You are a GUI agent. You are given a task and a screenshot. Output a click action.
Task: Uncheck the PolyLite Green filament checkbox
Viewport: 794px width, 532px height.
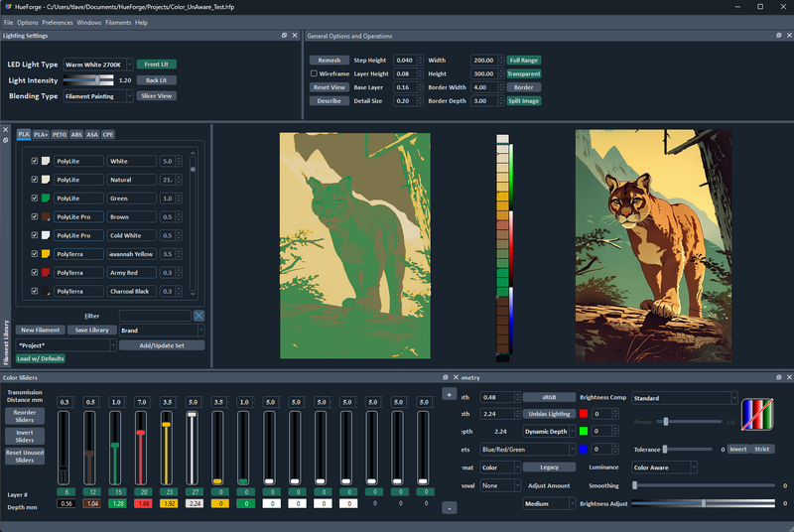[35, 199]
